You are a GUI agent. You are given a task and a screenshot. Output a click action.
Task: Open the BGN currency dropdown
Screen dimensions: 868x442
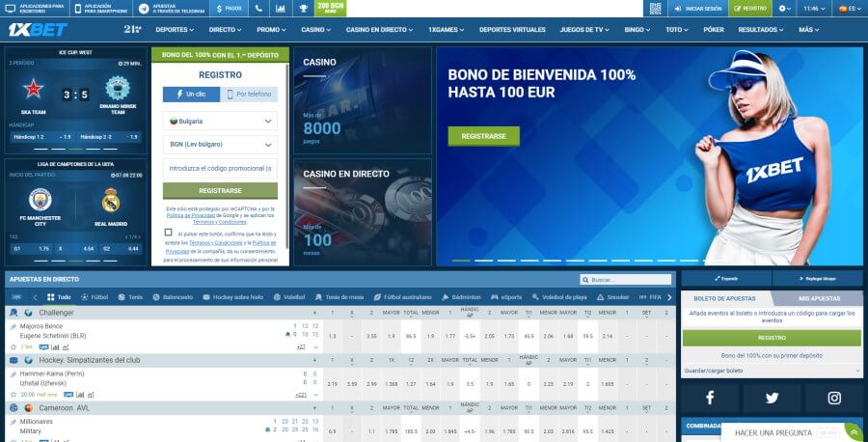point(220,145)
